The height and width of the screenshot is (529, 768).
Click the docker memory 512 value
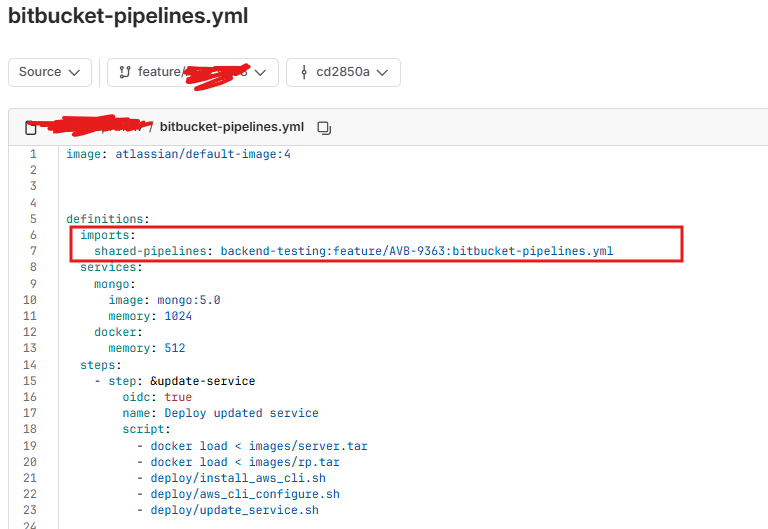(x=175, y=348)
